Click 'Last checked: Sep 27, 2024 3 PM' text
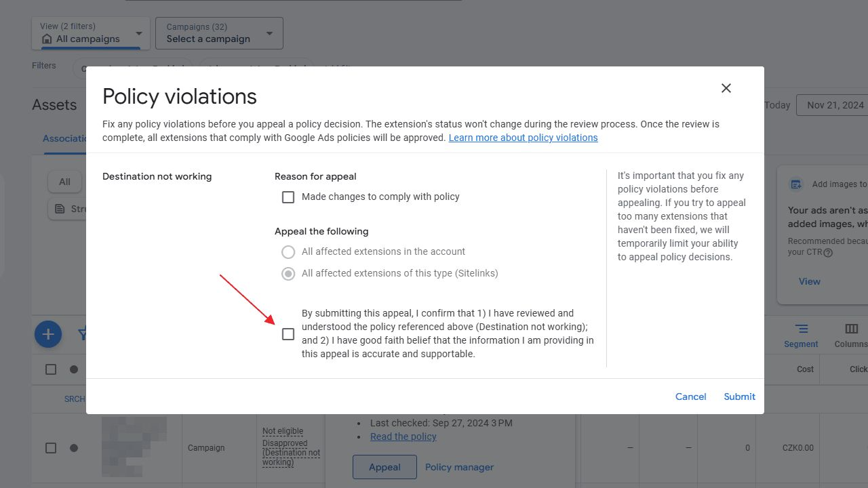The width and height of the screenshot is (868, 488). pos(441,423)
